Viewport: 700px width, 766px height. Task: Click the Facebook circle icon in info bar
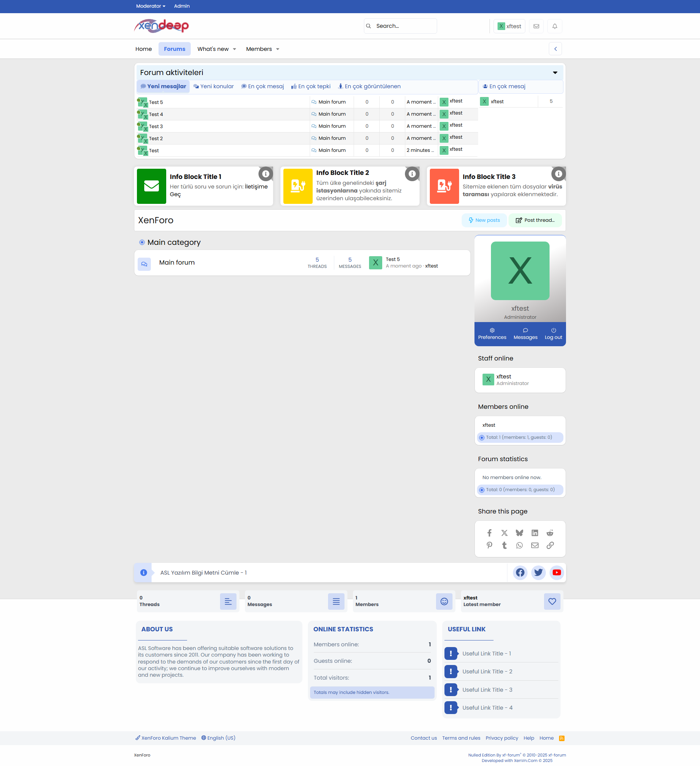tap(520, 572)
